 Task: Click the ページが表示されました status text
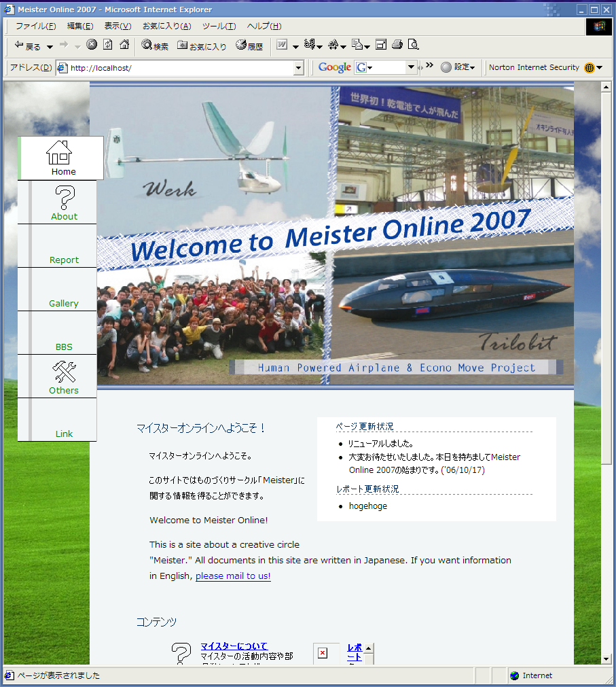(x=58, y=675)
